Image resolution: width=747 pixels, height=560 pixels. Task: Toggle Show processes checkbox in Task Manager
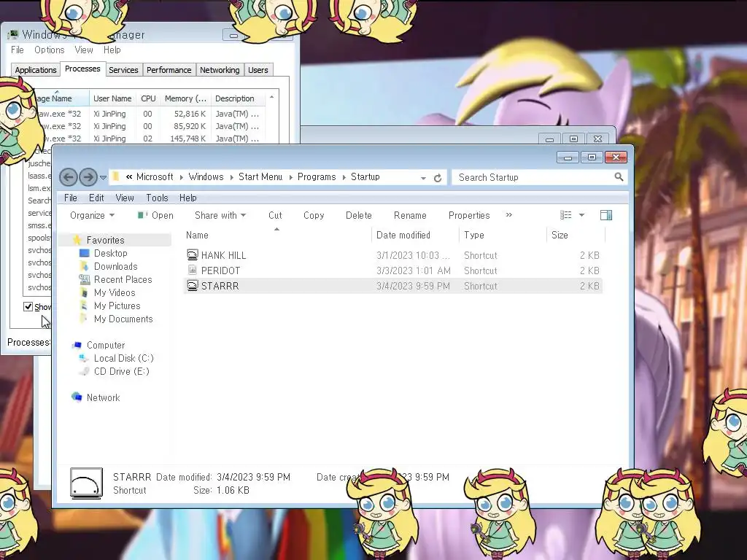[x=28, y=307]
